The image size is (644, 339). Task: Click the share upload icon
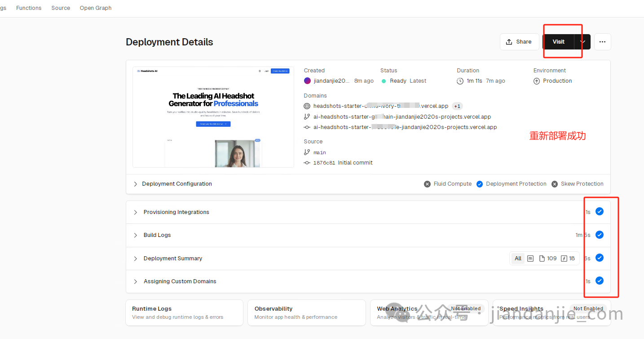point(509,42)
